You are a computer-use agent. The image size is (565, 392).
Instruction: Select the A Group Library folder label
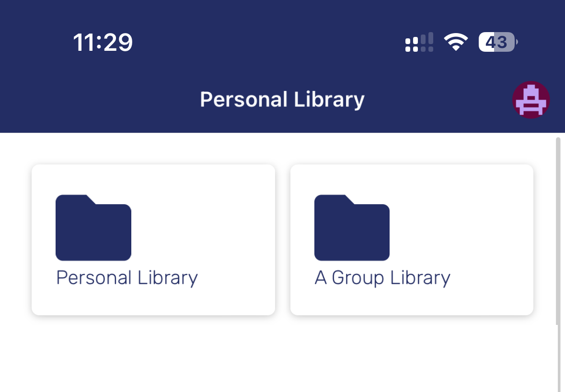click(x=382, y=278)
